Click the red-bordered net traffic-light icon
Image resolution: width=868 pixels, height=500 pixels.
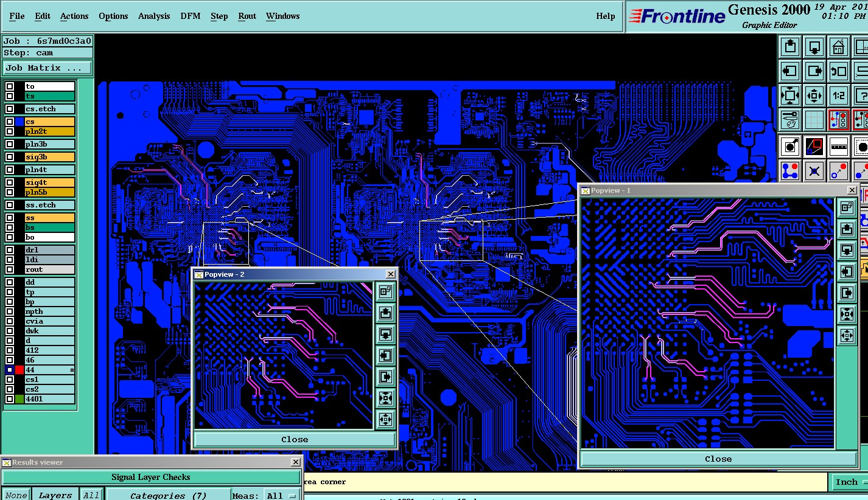point(839,120)
